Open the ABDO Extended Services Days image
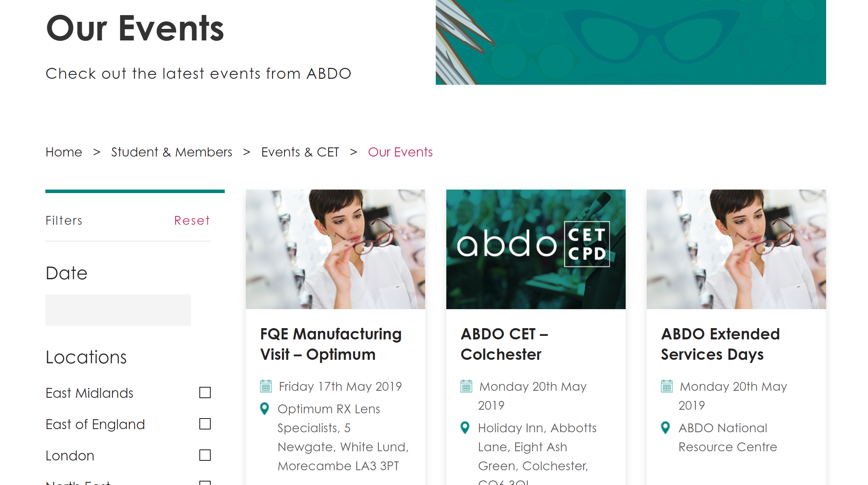The image size is (868, 485). point(736,249)
